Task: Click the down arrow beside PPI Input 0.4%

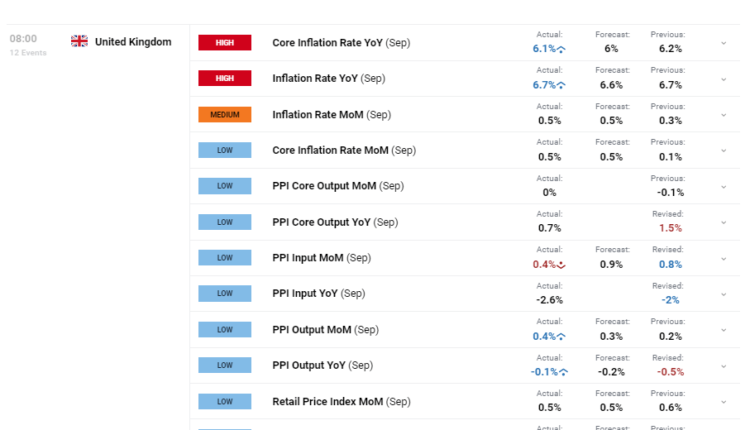Action: [x=562, y=265]
